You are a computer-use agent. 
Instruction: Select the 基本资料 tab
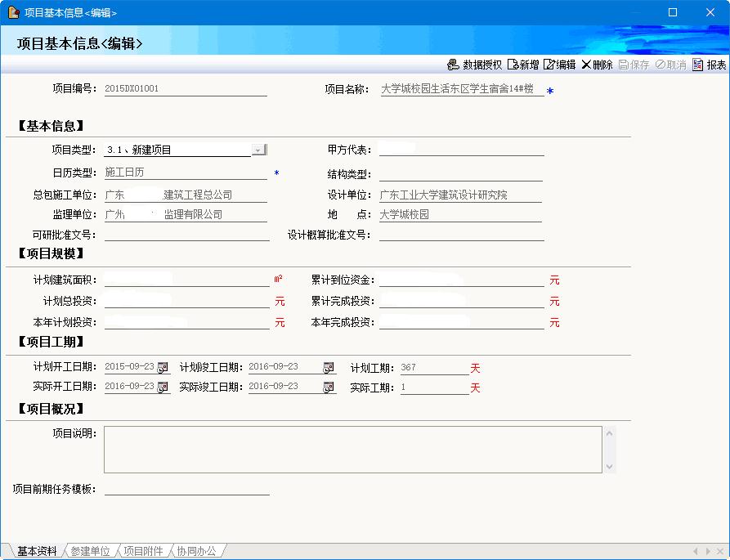pos(37,551)
